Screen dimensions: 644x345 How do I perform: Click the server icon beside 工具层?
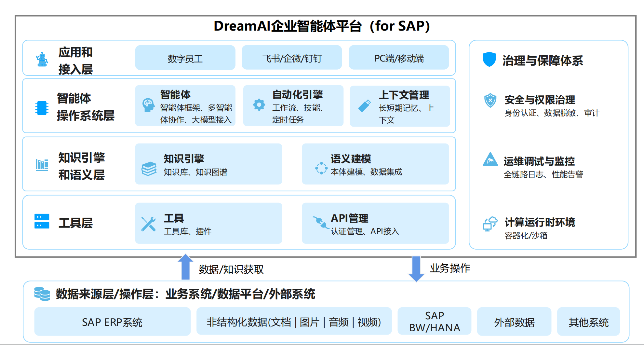click(x=42, y=221)
